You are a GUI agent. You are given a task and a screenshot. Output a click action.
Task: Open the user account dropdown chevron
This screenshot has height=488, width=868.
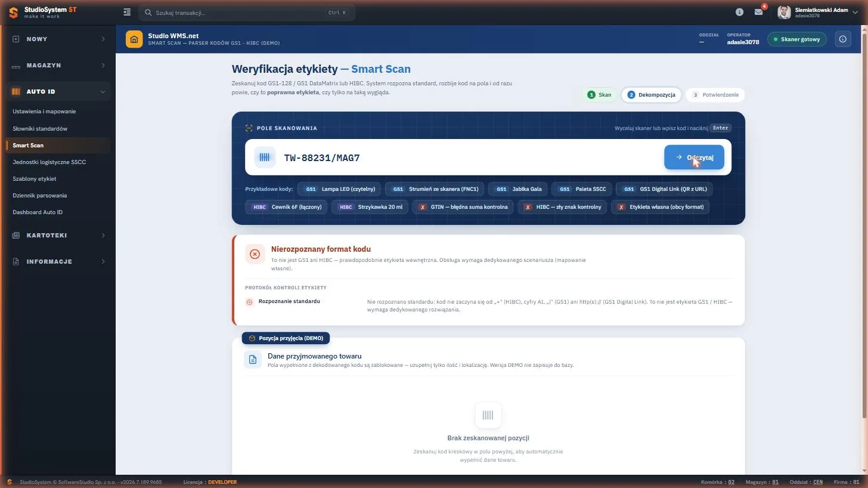pyautogui.click(x=855, y=13)
